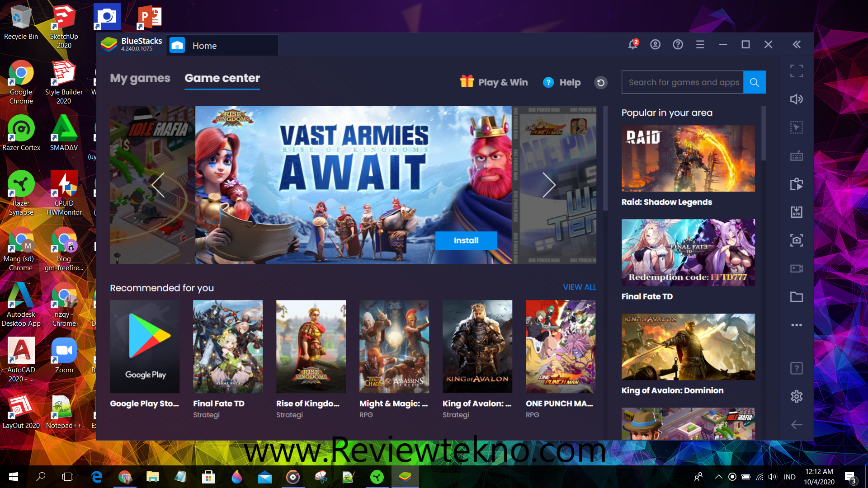The width and height of the screenshot is (868, 488).
Task: Click the Popular in your area scrollbar
Action: pyautogui.click(x=763, y=133)
